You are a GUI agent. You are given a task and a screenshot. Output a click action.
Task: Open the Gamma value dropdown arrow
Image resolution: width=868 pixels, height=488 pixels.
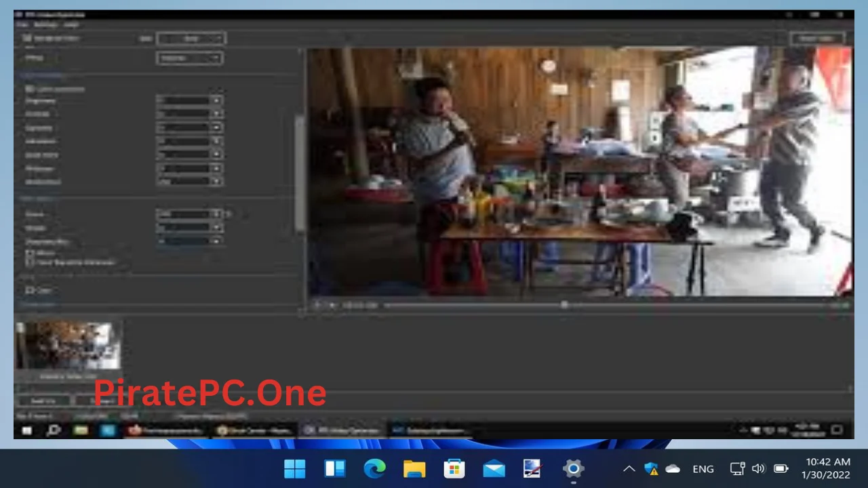click(216, 127)
